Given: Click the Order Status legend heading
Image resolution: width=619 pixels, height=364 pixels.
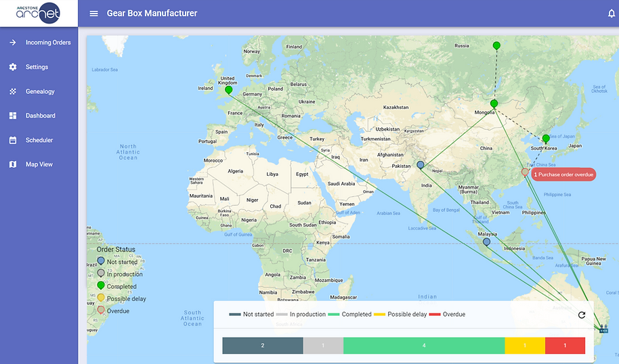Looking at the screenshot, I should point(116,249).
